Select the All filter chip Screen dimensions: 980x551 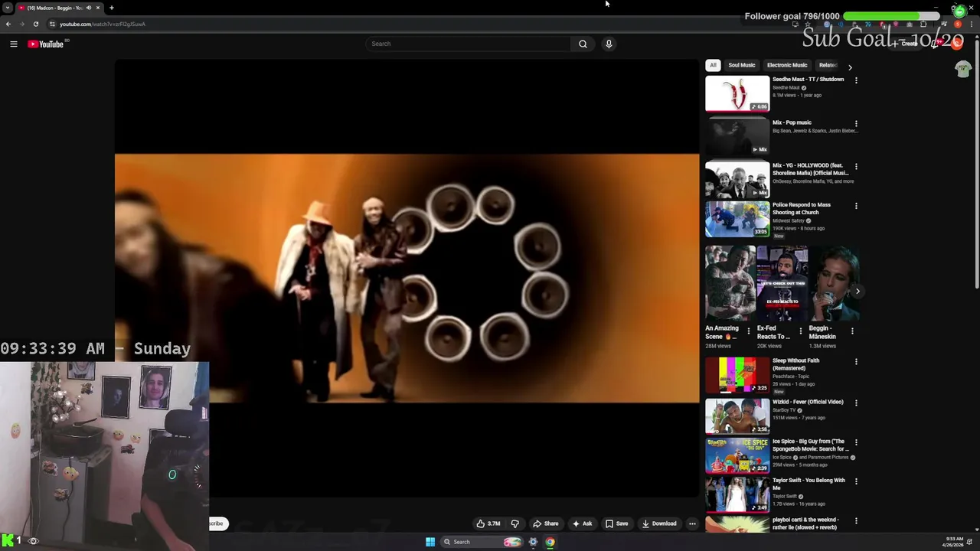713,65
